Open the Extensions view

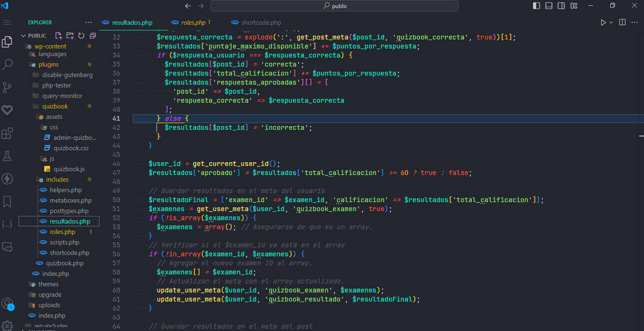click(x=7, y=133)
